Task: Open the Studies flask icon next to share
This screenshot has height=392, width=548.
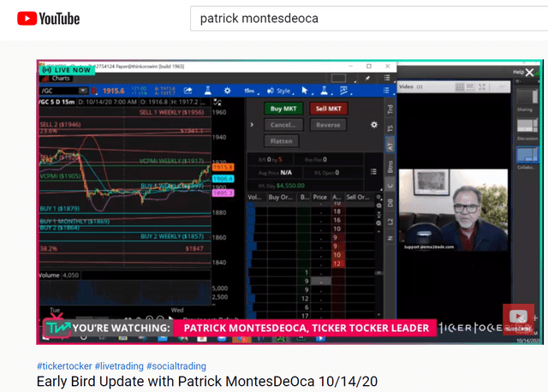Action: pyautogui.click(x=207, y=91)
